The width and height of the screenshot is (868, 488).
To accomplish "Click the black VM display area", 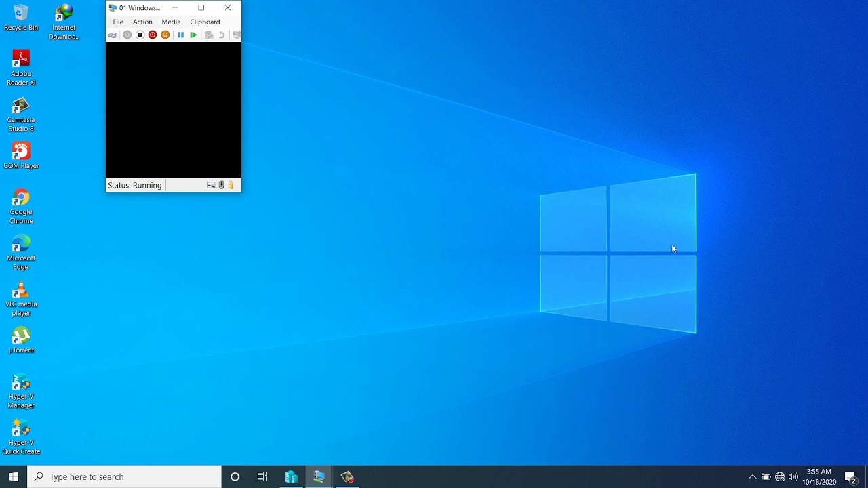I will pos(174,110).
